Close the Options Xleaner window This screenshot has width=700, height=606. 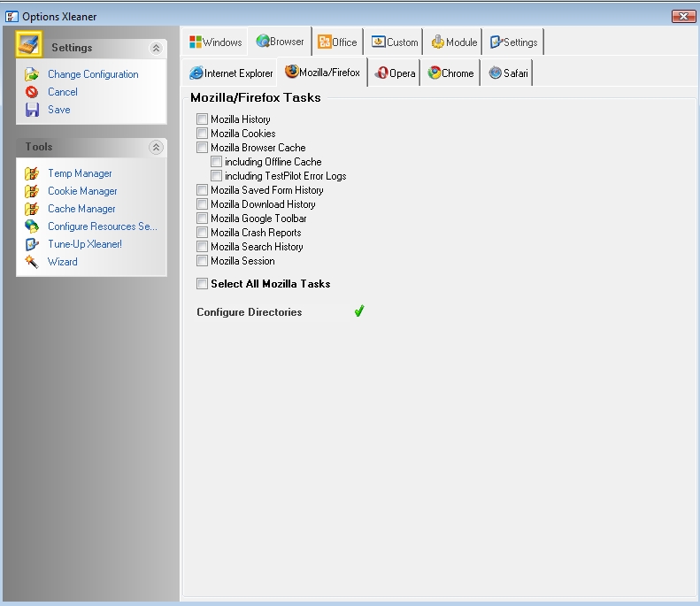pos(683,17)
